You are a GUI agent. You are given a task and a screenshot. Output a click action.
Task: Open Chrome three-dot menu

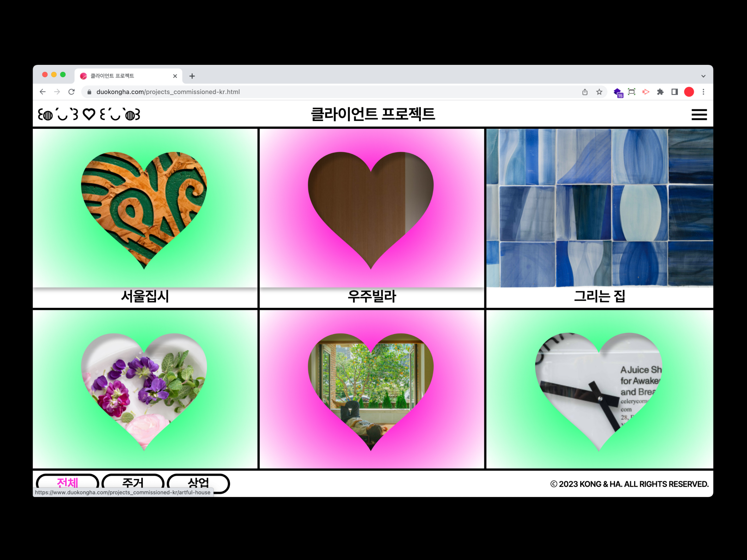click(x=703, y=92)
